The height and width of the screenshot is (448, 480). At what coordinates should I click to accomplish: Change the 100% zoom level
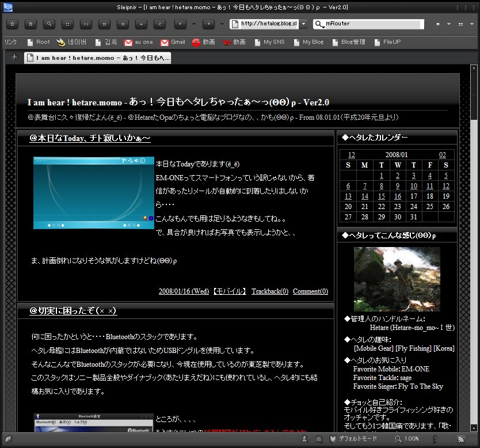coord(407,439)
